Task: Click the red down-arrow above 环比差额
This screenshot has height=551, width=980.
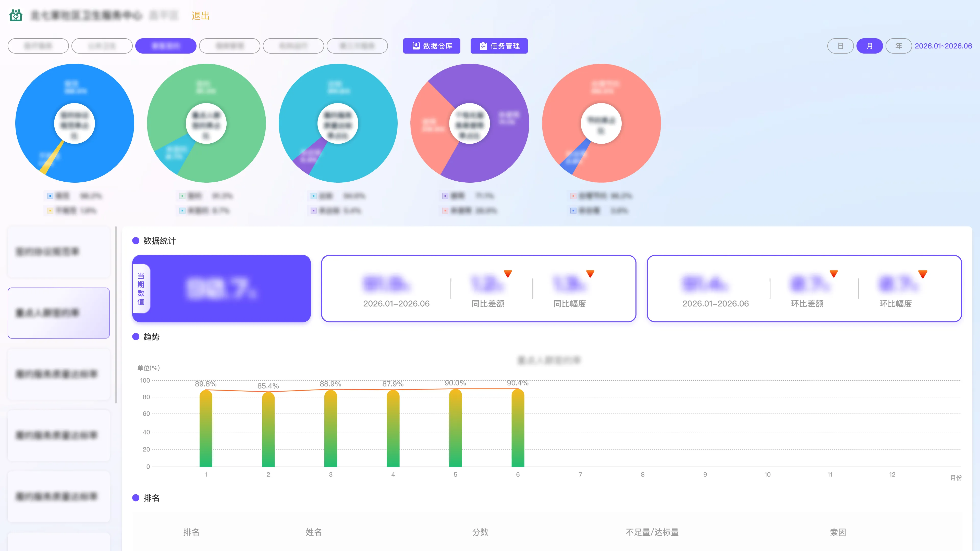Action: click(x=834, y=273)
